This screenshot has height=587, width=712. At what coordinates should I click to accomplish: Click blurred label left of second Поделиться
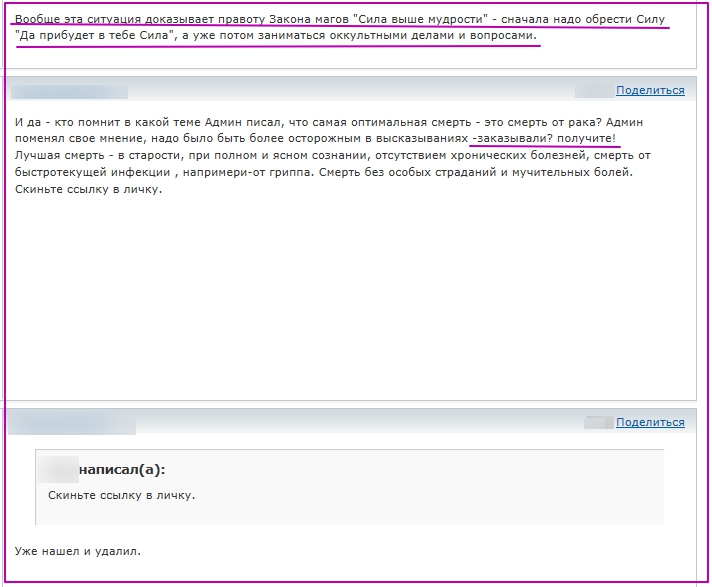598,422
